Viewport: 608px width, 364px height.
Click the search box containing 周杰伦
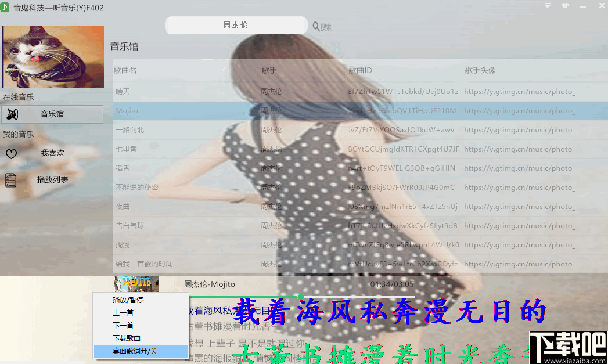[236, 25]
